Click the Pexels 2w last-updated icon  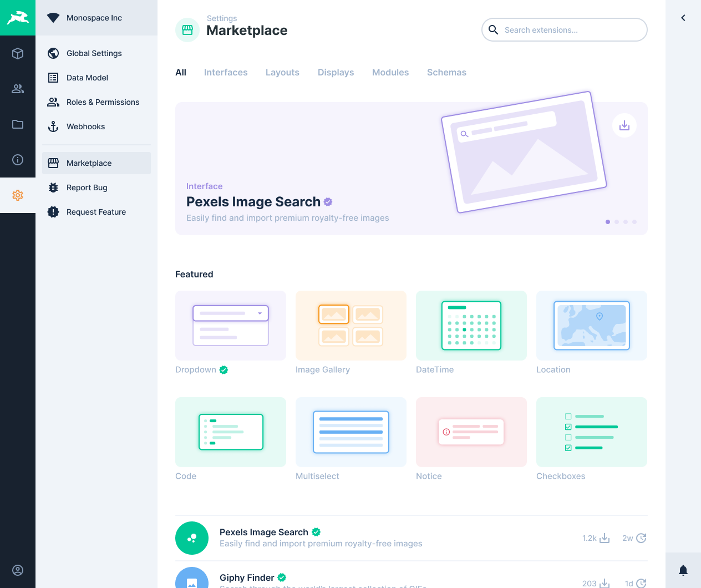point(642,538)
